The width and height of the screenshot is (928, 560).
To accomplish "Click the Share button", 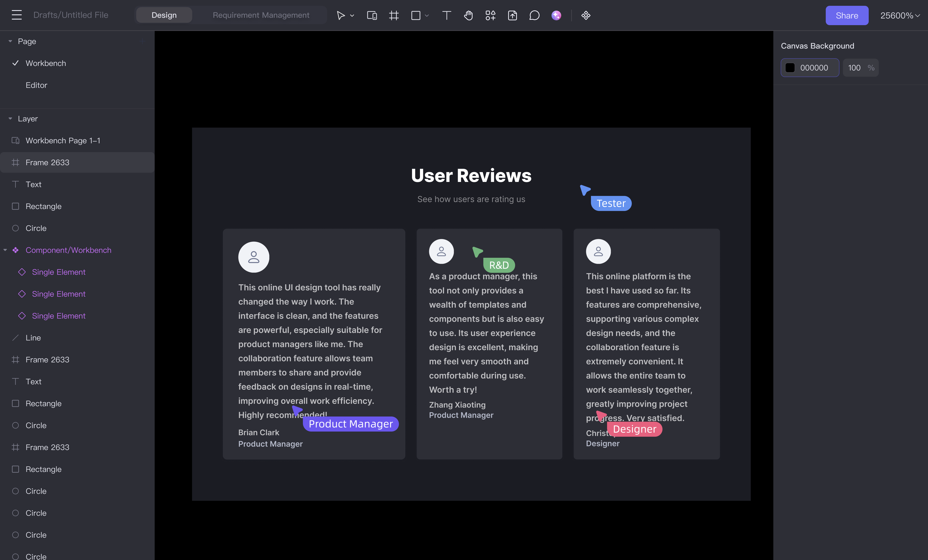I will coord(847,15).
